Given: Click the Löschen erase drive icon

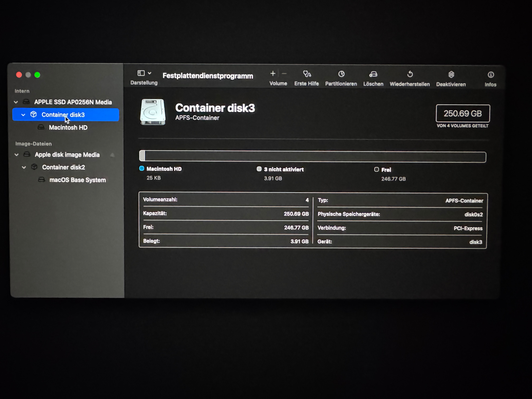Looking at the screenshot, I should point(373,74).
